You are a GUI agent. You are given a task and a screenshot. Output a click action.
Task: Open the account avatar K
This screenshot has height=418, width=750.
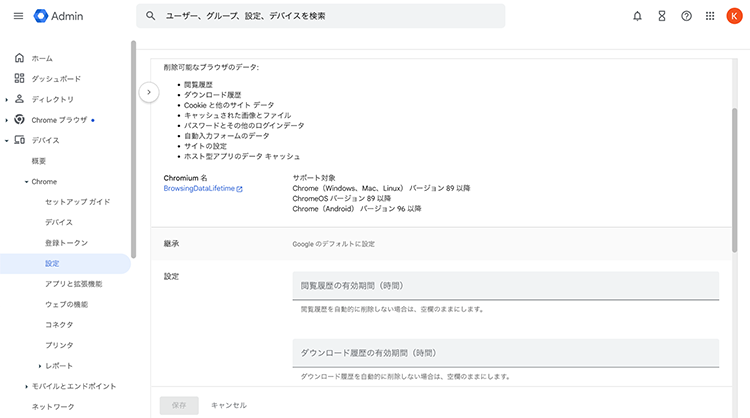(x=734, y=16)
